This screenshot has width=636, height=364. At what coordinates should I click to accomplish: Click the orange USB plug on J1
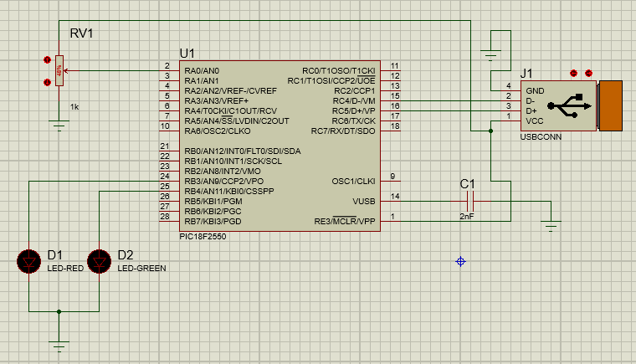[x=610, y=106]
